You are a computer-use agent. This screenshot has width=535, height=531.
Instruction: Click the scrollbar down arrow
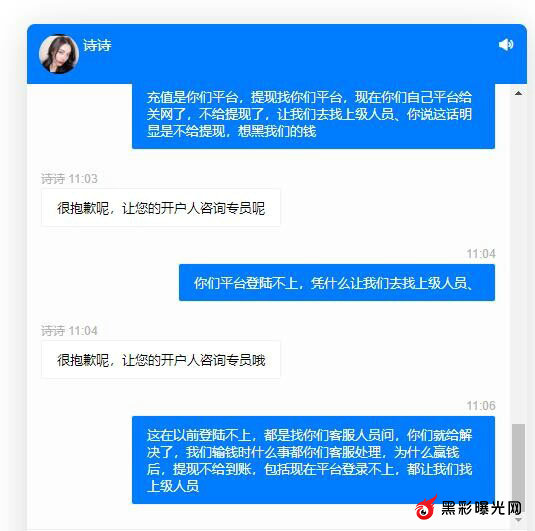click(518, 520)
